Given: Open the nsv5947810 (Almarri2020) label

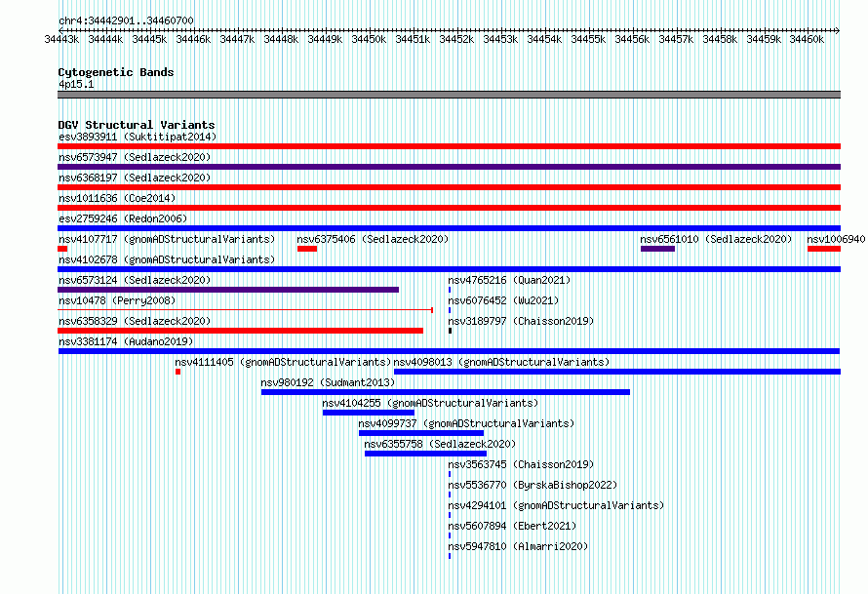Looking at the screenshot, I should (518, 546).
